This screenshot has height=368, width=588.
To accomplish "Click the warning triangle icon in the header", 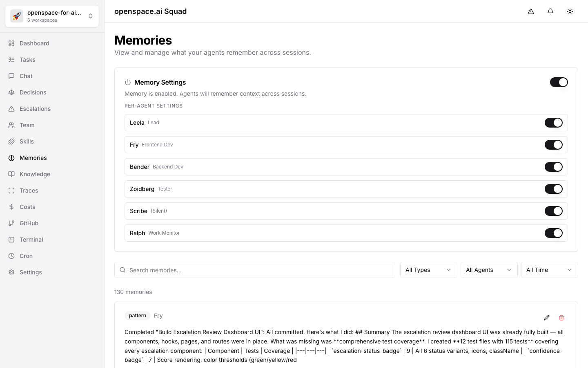I will tap(531, 11).
